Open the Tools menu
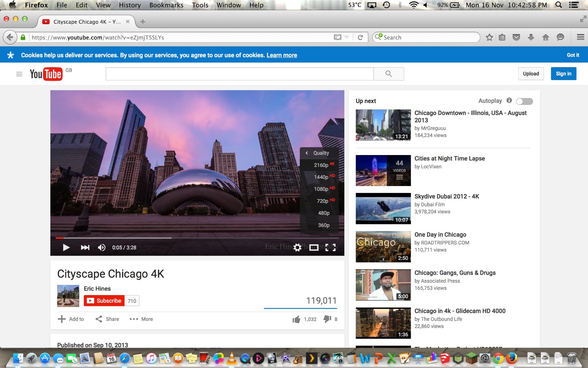Screen dimensions: 588x368 point(200,5)
